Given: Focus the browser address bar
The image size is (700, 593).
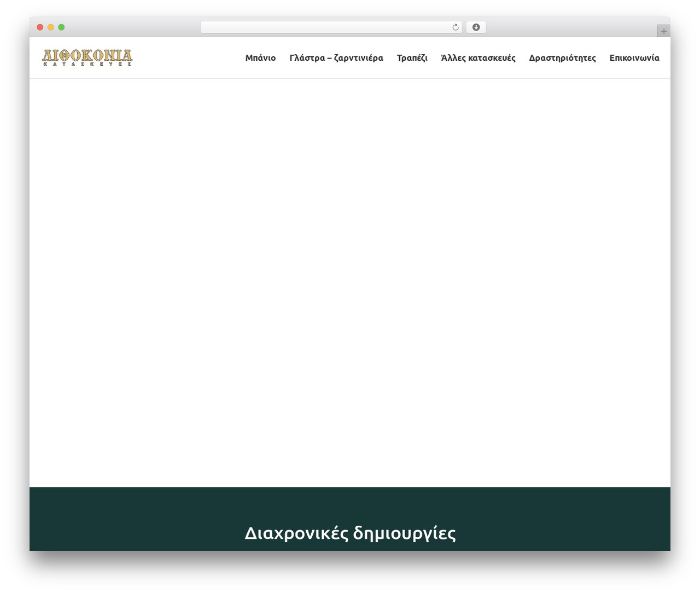Looking at the screenshot, I should point(331,27).
